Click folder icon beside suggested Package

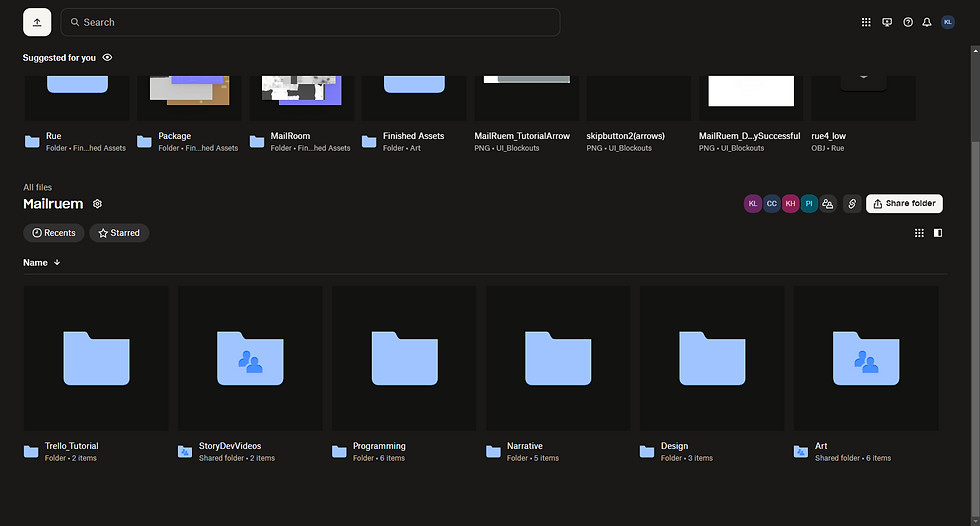click(144, 141)
